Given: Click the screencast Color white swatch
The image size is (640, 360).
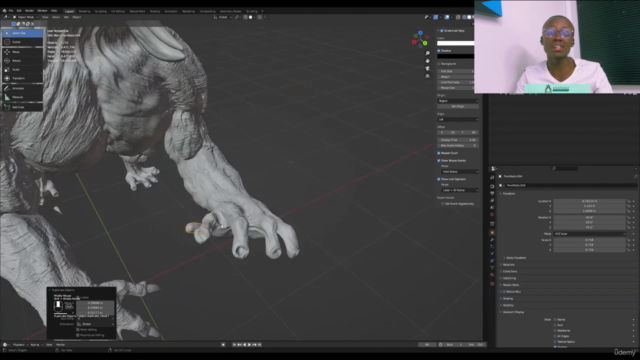Looking at the screenshot, I should click(x=456, y=43).
